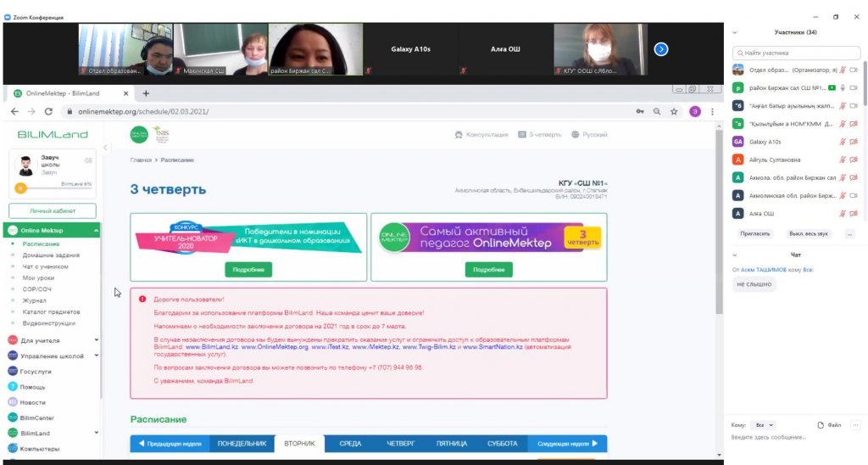Collapse the Online Mektep sidebar section
This screenshot has width=868, height=465.
coord(96,231)
